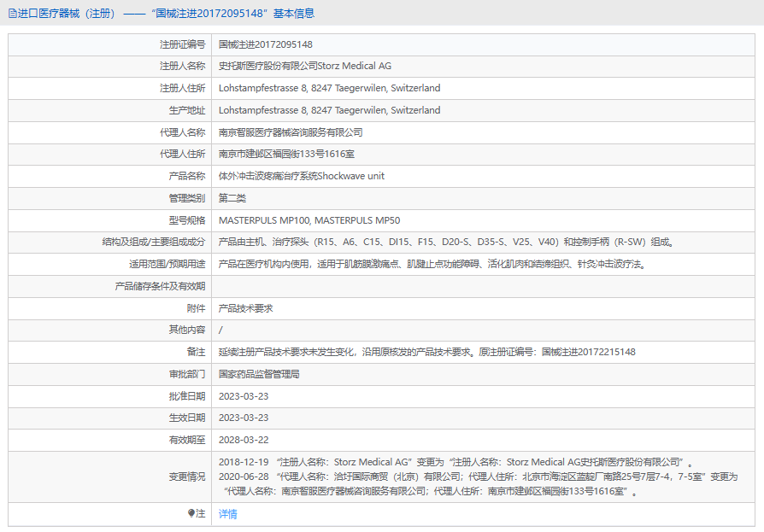This screenshot has width=764, height=532.
Task: Click attachment value 产品技术要求
Action: tap(246, 308)
